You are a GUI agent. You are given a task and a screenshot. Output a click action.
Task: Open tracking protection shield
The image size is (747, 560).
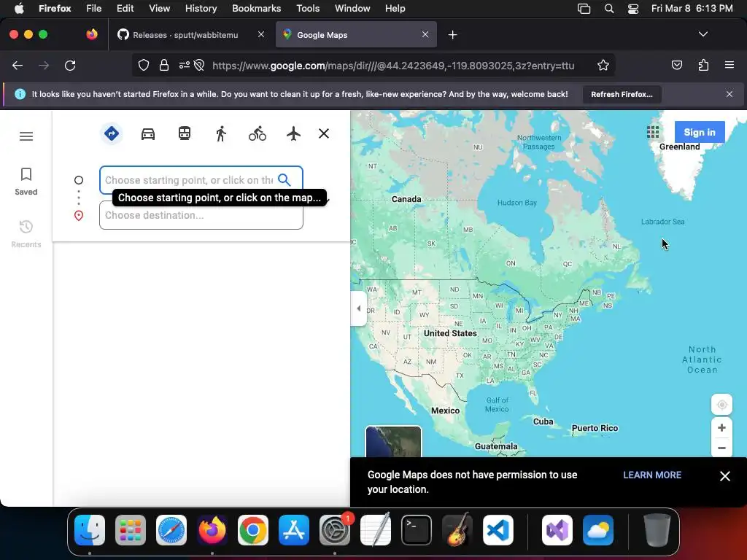click(144, 65)
